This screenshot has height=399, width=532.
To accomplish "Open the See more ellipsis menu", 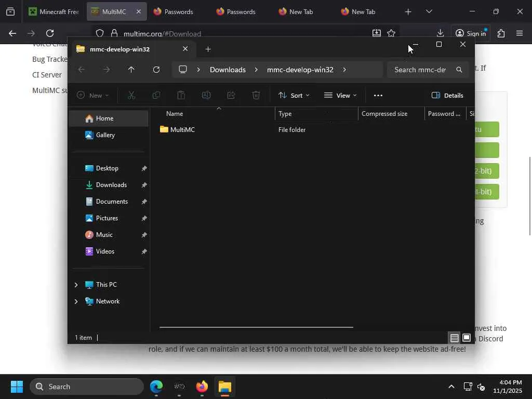I will pos(378,96).
